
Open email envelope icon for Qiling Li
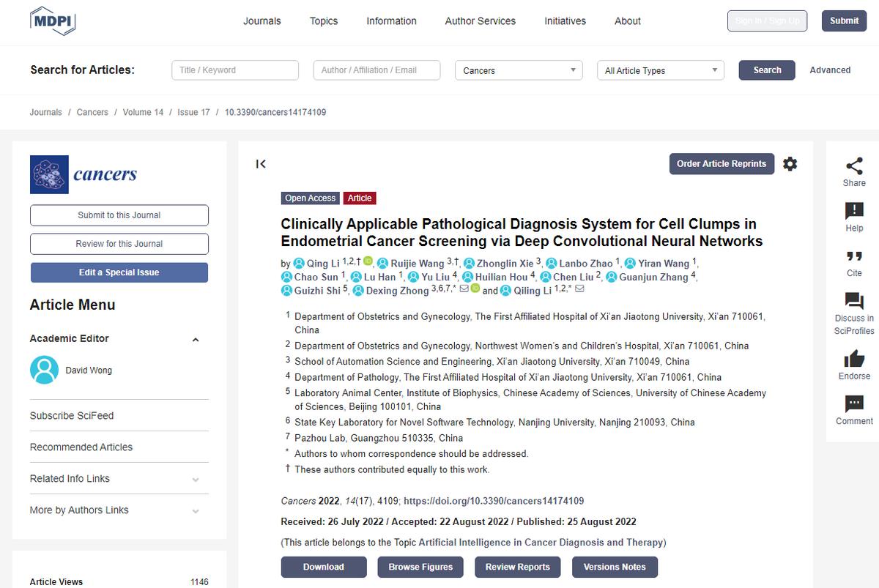pyautogui.click(x=580, y=290)
